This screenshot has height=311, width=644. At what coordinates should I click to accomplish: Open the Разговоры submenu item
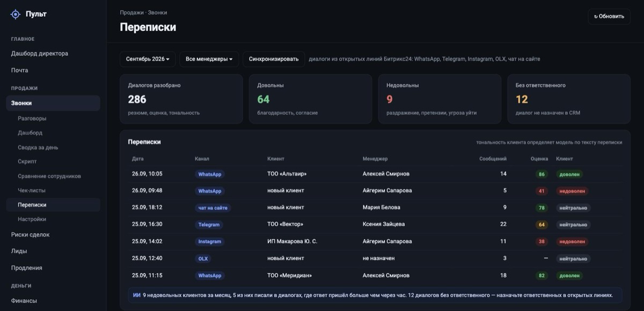click(32, 119)
